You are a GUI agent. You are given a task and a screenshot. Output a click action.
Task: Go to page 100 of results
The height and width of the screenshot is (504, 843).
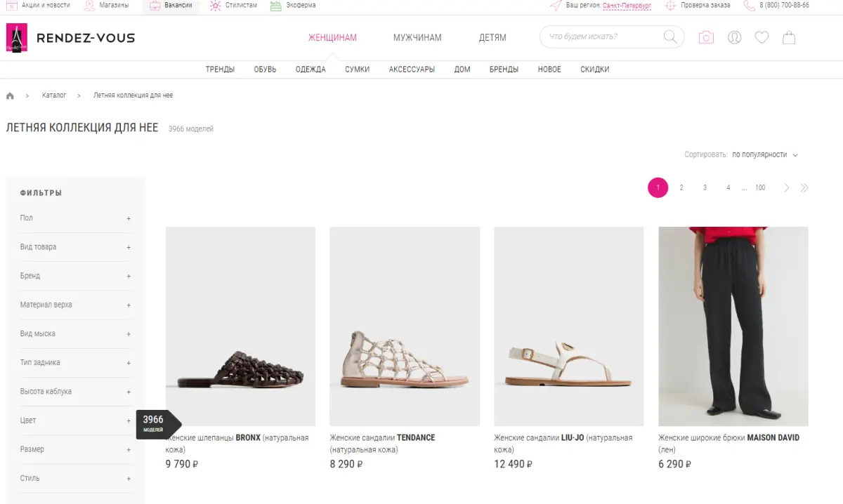(760, 187)
